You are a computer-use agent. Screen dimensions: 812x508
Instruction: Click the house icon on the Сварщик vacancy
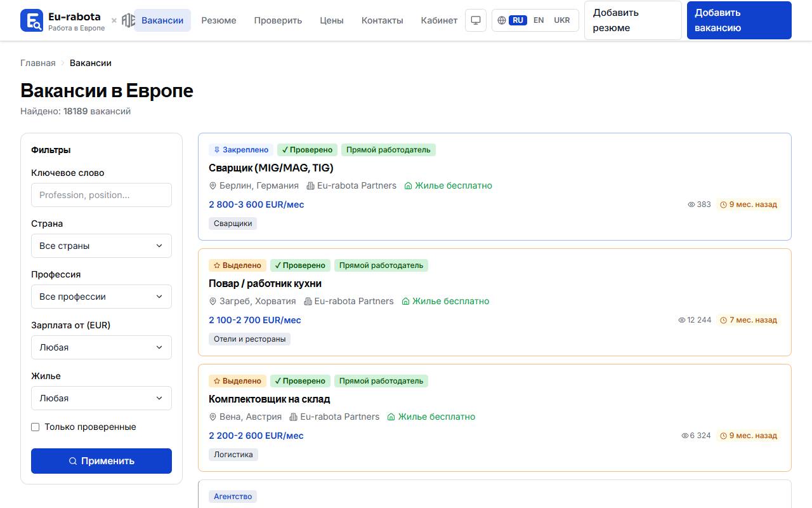(x=409, y=186)
